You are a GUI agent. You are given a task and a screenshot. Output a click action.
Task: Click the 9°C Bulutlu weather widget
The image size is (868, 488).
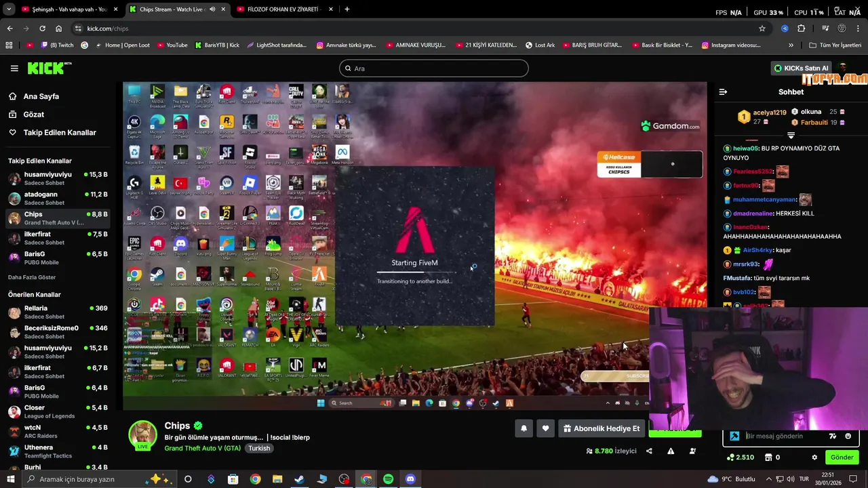click(731, 479)
